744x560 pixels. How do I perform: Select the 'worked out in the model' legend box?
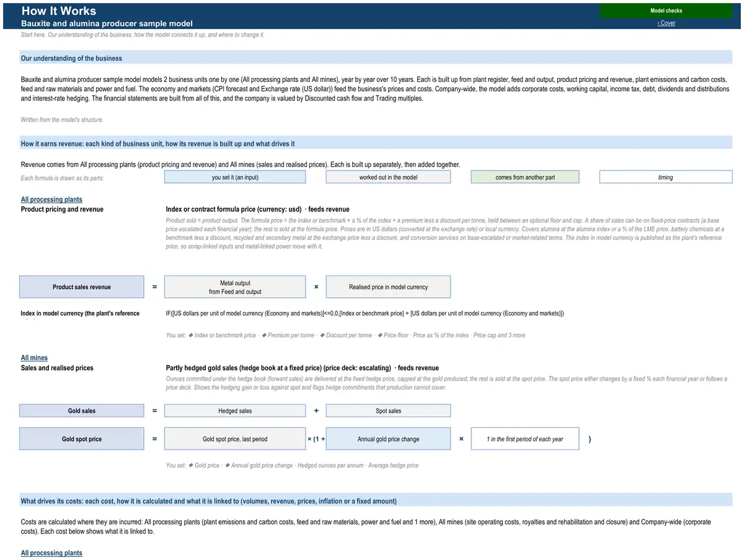[x=388, y=177]
